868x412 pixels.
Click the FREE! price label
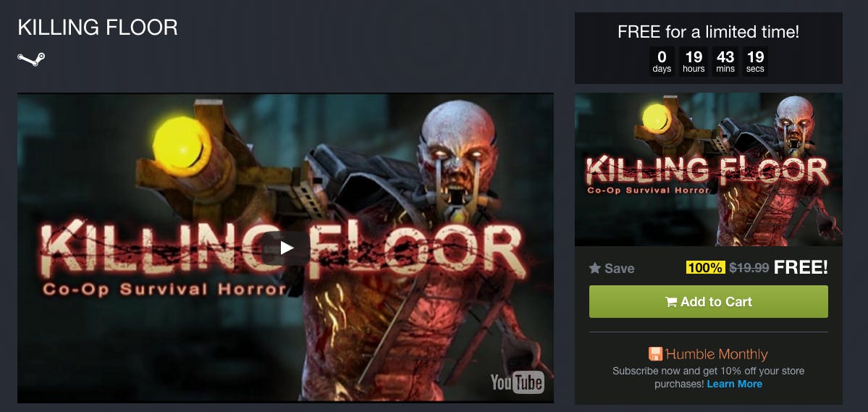801,267
